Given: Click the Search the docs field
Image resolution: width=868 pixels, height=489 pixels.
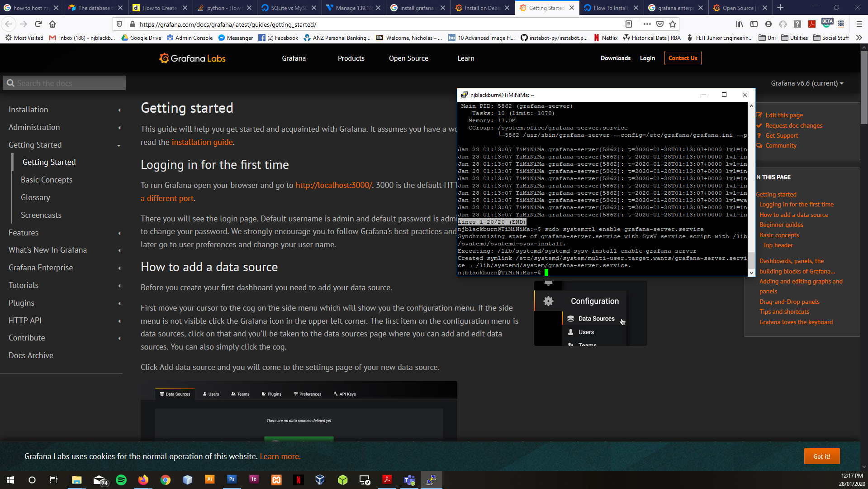Looking at the screenshot, I should click(65, 83).
